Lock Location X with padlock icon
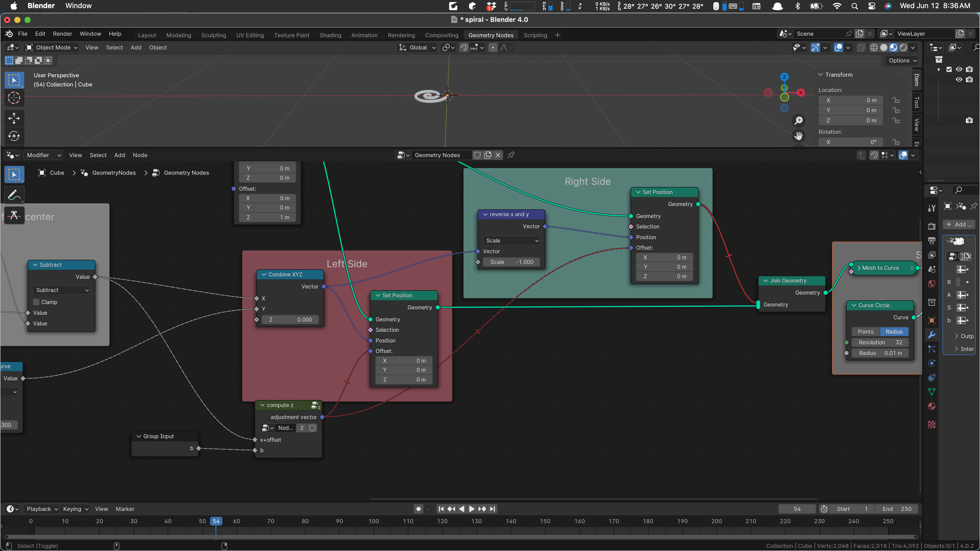This screenshot has height=551, width=980. [896, 101]
